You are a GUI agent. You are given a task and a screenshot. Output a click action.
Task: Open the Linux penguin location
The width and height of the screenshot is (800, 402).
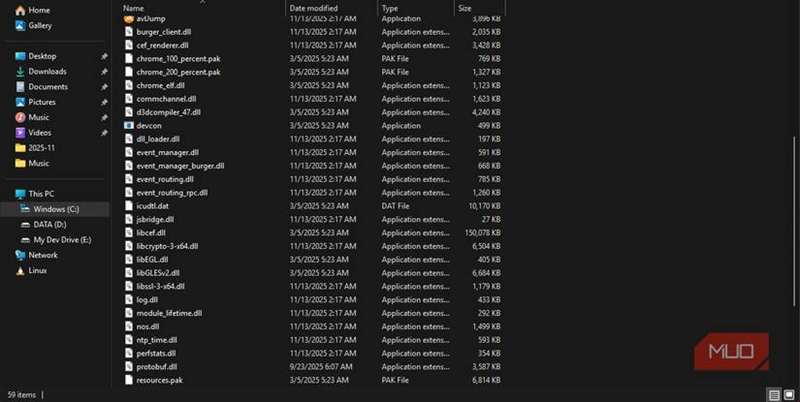pyautogui.click(x=38, y=270)
